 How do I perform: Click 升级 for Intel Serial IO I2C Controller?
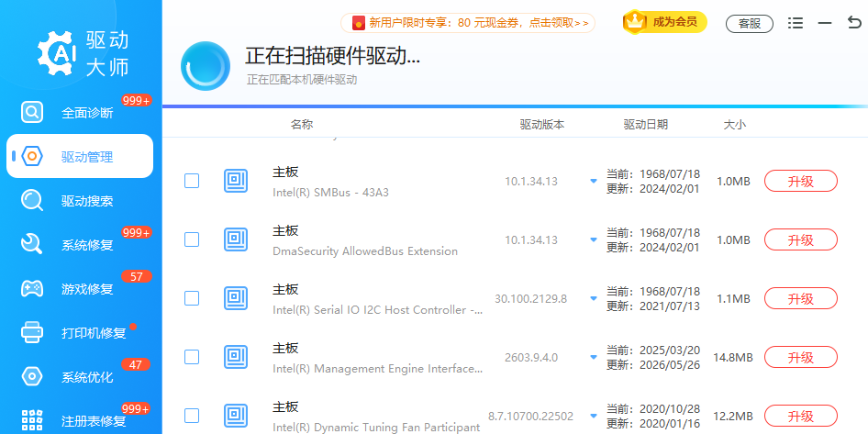(x=800, y=298)
